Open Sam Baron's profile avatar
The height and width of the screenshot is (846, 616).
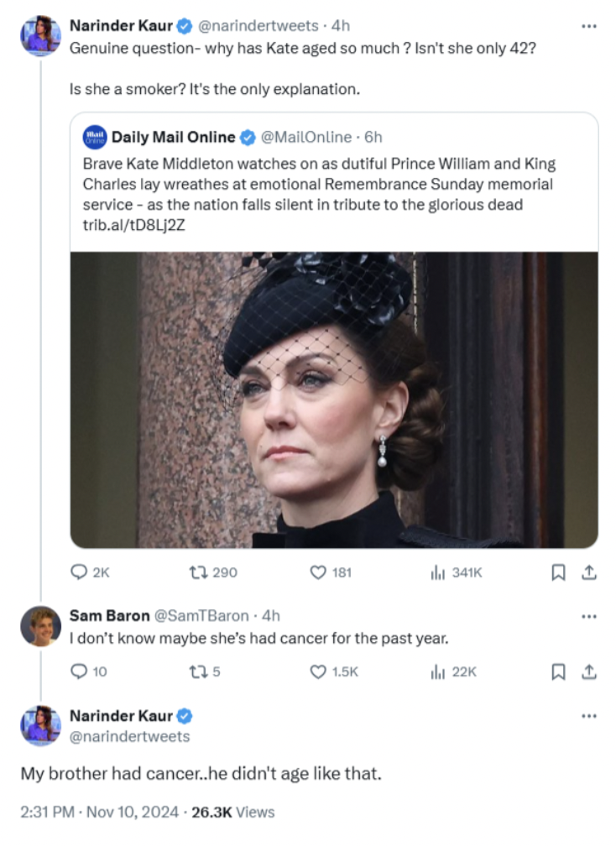pyautogui.click(x=40, y=626)
